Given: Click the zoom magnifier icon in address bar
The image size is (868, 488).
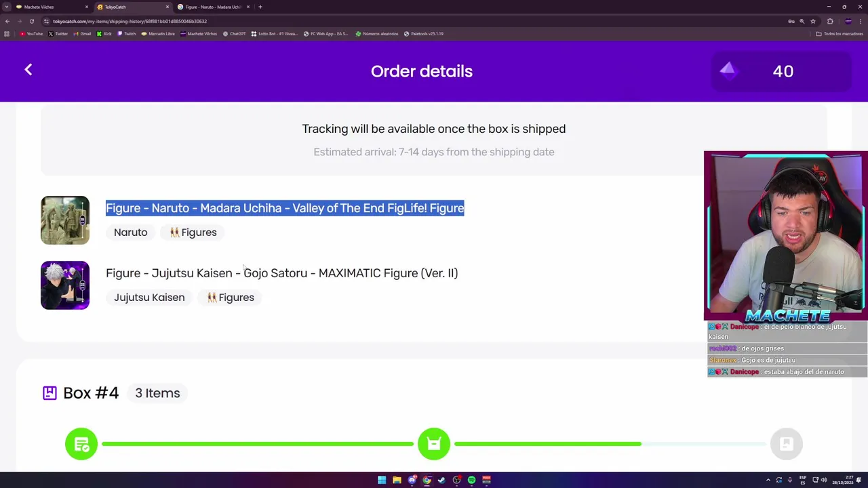Looking at the screenshot, I should 802,21.
